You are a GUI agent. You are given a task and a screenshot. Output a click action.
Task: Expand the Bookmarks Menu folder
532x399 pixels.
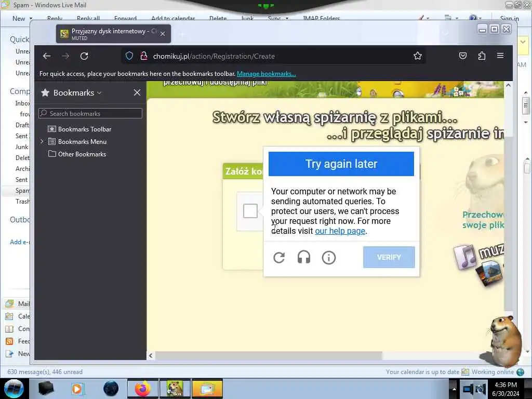point(42,141)
